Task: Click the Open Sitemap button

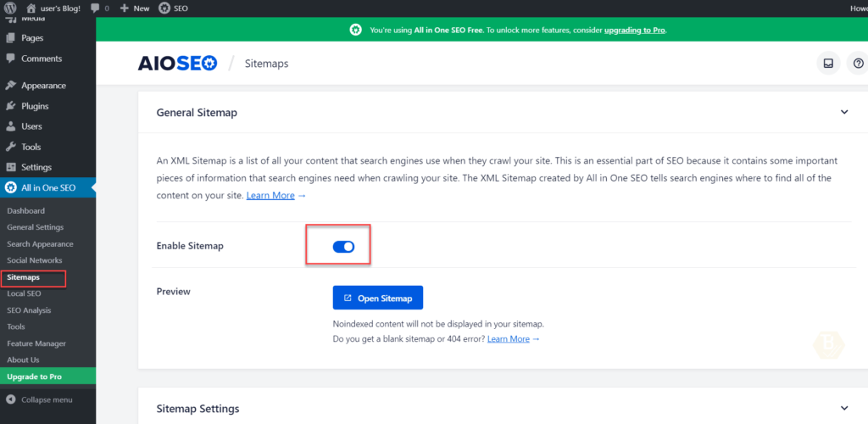Action: point(377,298)
